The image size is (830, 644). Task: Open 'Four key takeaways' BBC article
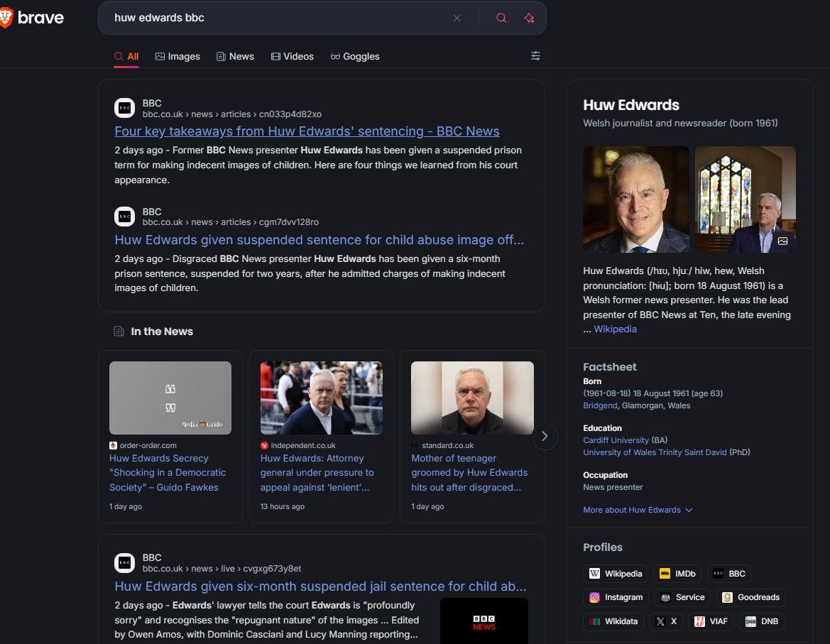(x=307, y=131)
